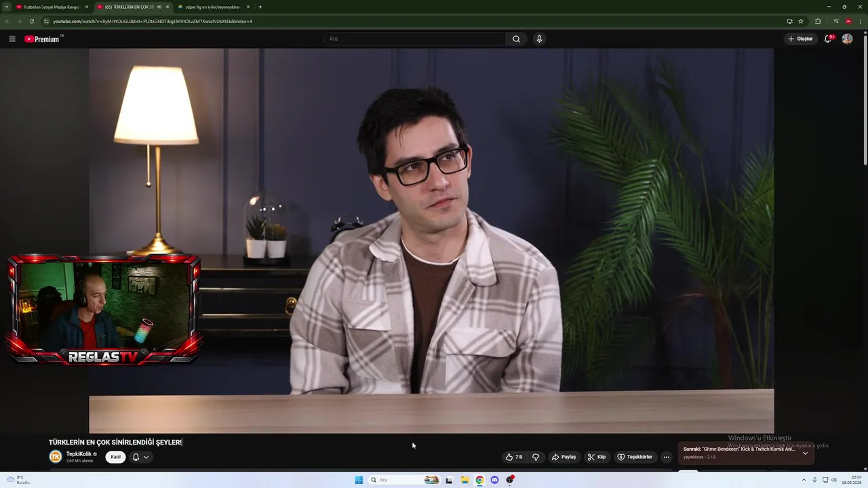
Task: Close the Futbolun Sosyal Medya tab
Action: pos(87,7)
